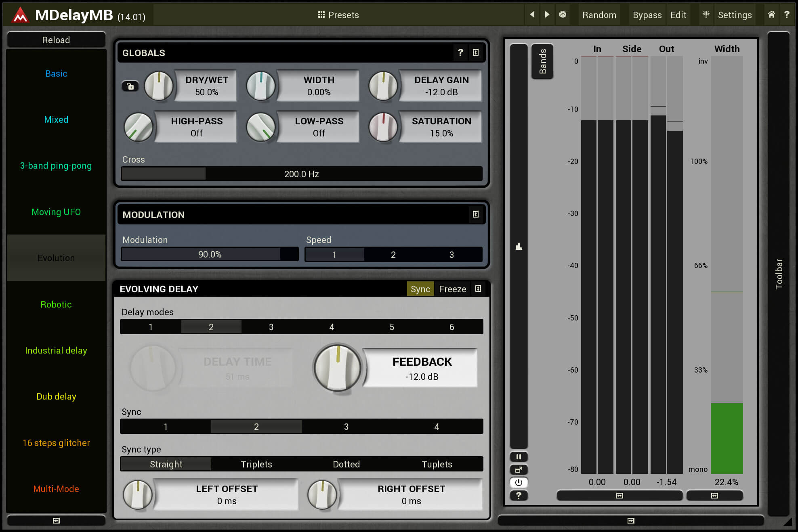Click the Feedback knob
798x532 pixels.
(x=338, y=368)
